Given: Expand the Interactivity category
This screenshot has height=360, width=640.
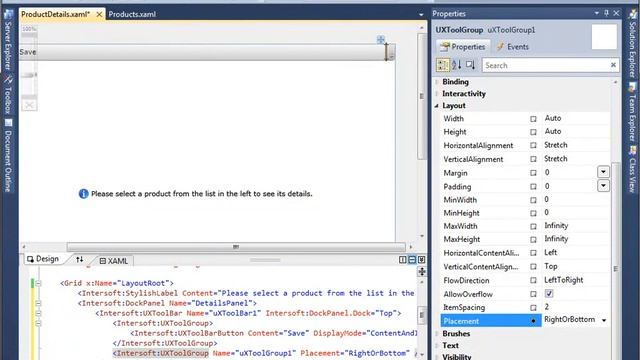Looking at the screenshot, I should coord(437,94).
